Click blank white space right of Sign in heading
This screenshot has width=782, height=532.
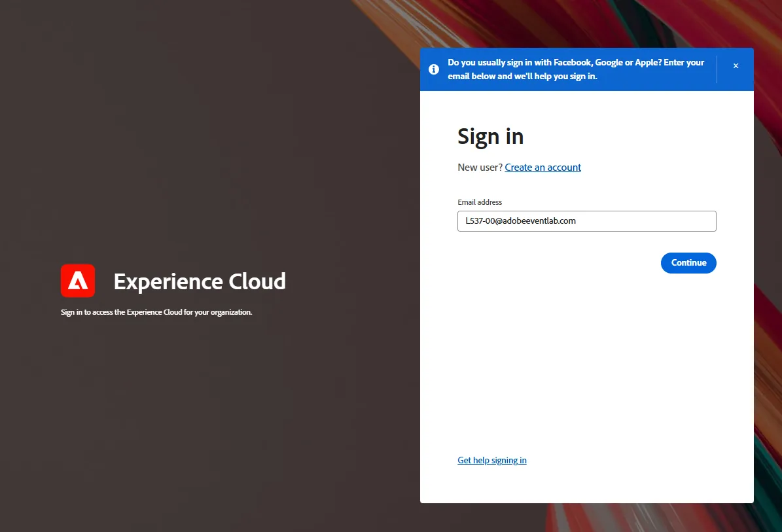(x=624, y=137)
